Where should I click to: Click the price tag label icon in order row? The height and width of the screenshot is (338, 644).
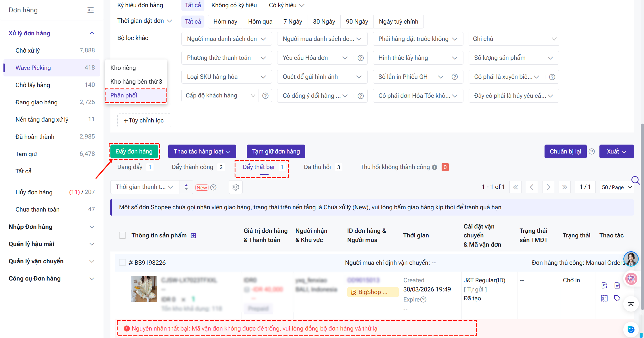[x=617, y=298]
